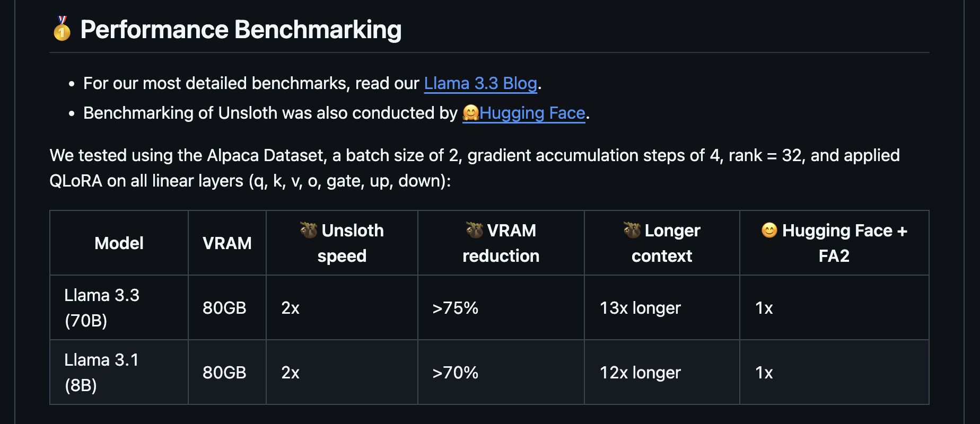This screenshot has width=980, height=424.
Task: Click the sloth icon beside Unsloth speed
Action: point(309,230)
